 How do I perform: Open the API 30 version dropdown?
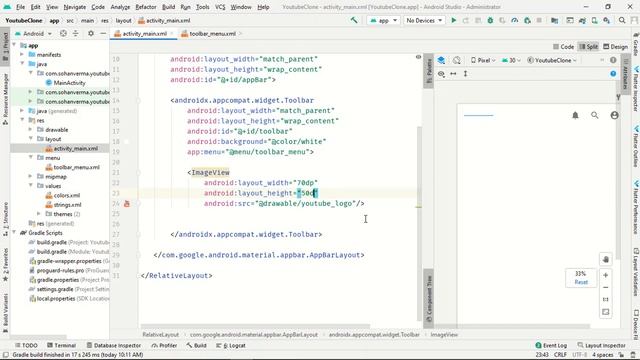click(511, 60)
